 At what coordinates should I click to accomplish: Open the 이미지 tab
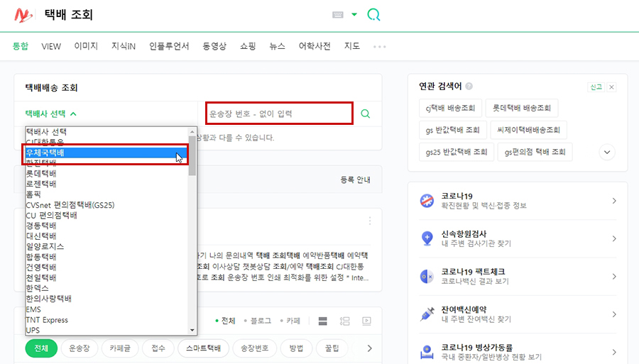(86, 46)
